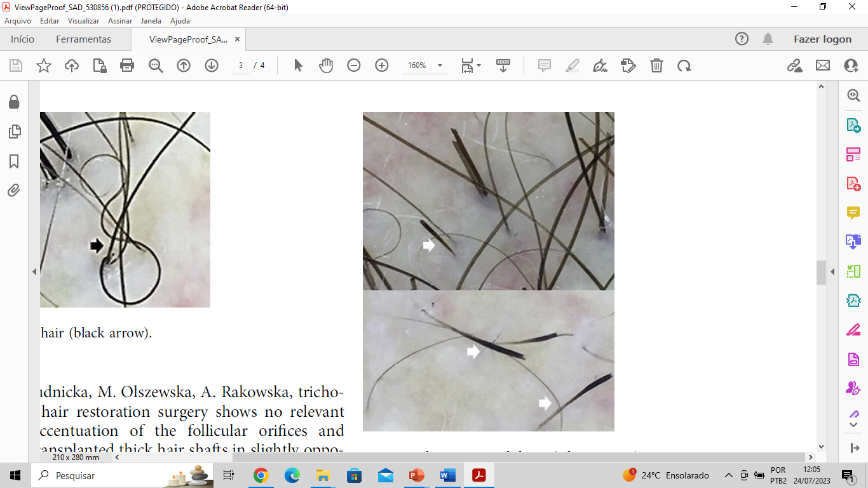868x488 pixels.
Task: Collapse the left navigation pane arrow
Action: [x=34, y=272]
